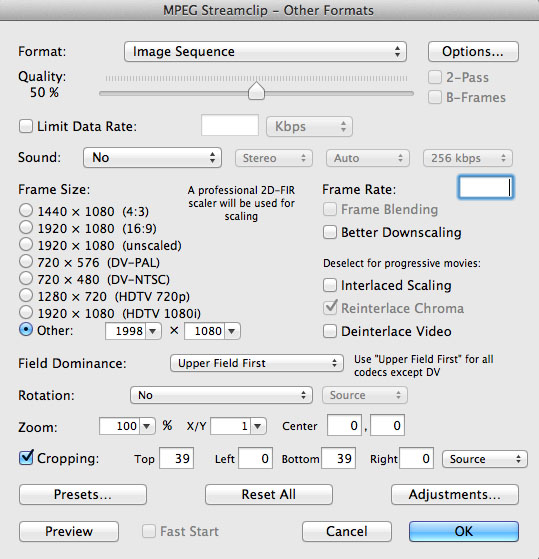
Task: Toggle the Frame Blending checkbox
Action: pyautogui.click(x=330, y=209)
